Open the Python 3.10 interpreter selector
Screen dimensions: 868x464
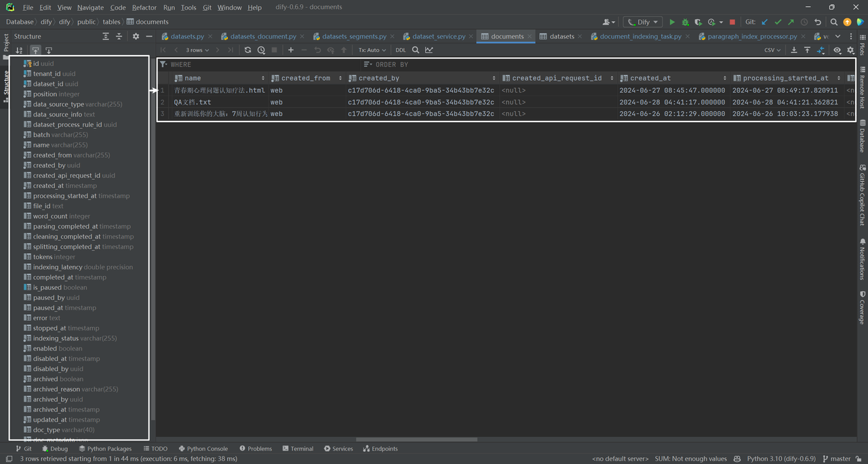(781, 459)
